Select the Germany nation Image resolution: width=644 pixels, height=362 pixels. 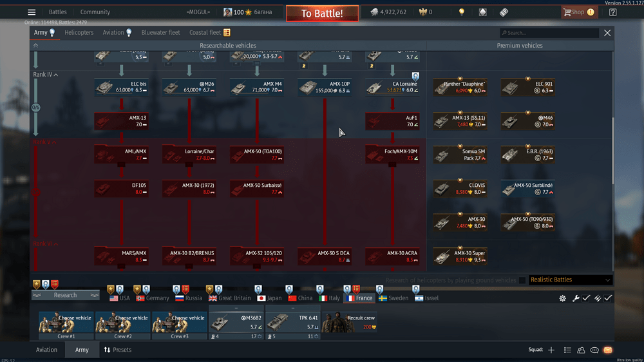(x=153, y=298)
